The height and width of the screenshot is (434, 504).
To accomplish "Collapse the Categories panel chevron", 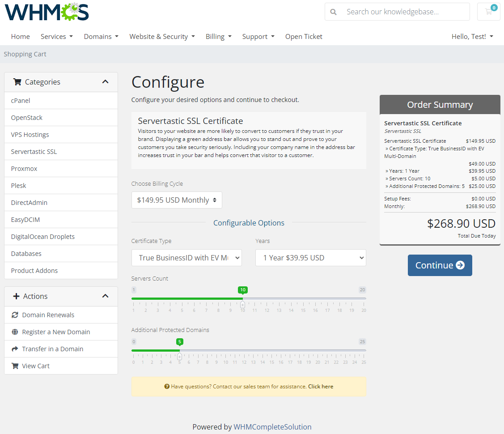I will click(x=105, y=82).
